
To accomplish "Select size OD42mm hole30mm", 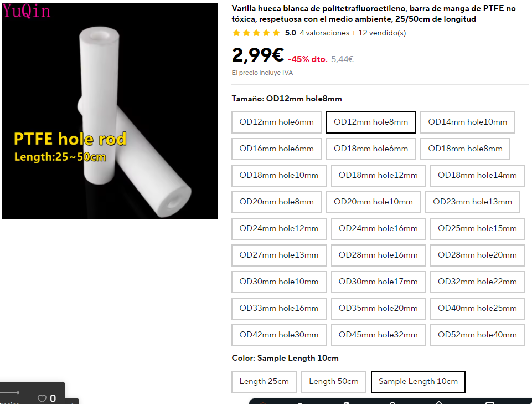I will (x=279, y=335).
